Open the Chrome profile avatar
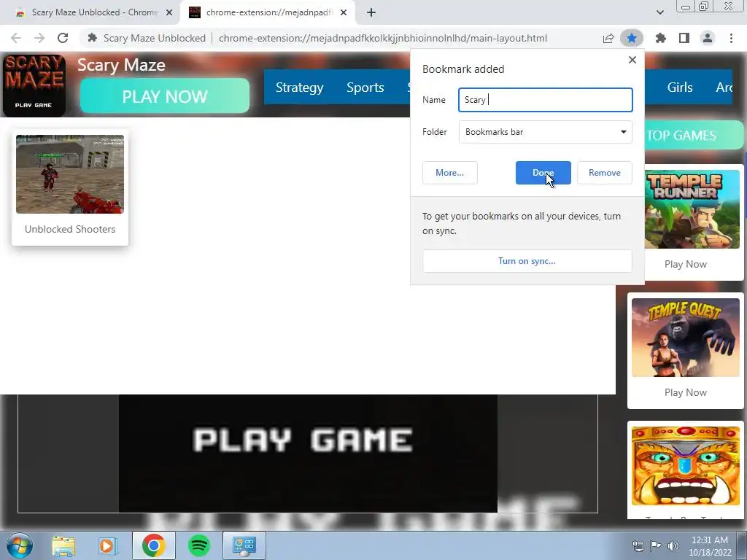 tap(708, 38)
